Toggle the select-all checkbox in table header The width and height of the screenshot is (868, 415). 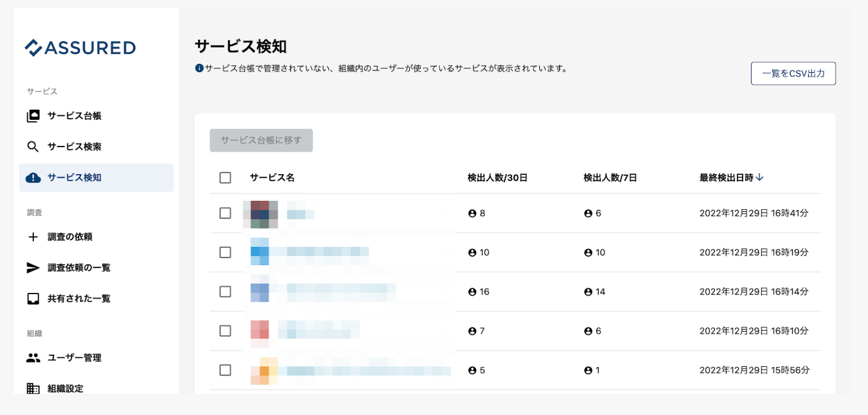(x=225, y=178)
